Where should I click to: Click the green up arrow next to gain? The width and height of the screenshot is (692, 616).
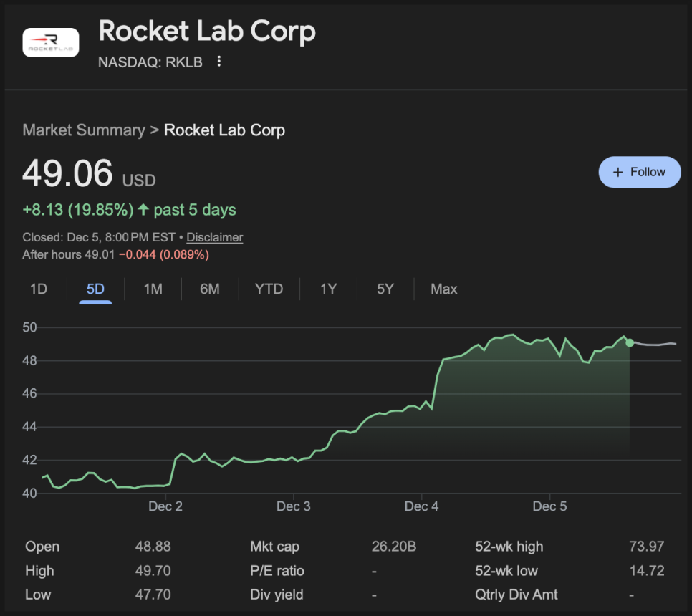pyautogui.click(x=143, y=210)
